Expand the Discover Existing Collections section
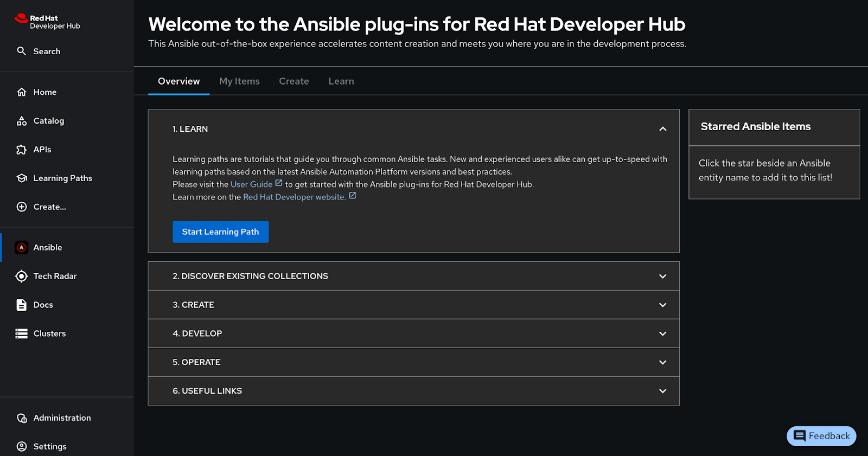The height and width of the screenshot is (456, 868). pyautogui.click(x=662, y=277)
